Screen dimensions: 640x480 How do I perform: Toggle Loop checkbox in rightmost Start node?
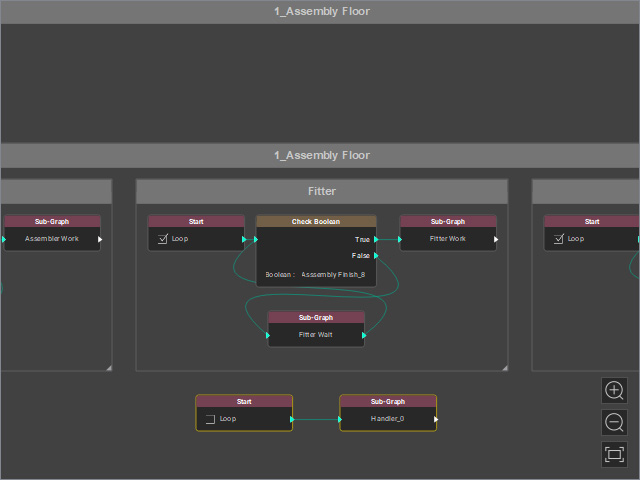click(559, 239)
